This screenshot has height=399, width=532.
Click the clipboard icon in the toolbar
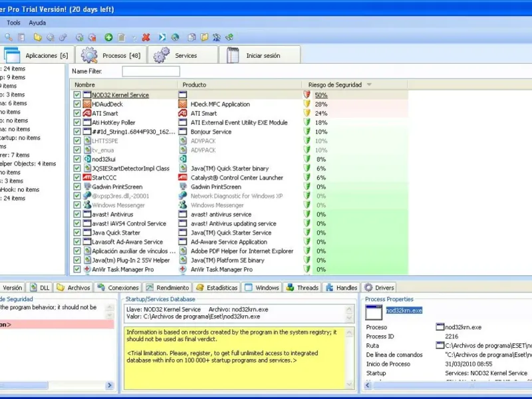point(121,37)
